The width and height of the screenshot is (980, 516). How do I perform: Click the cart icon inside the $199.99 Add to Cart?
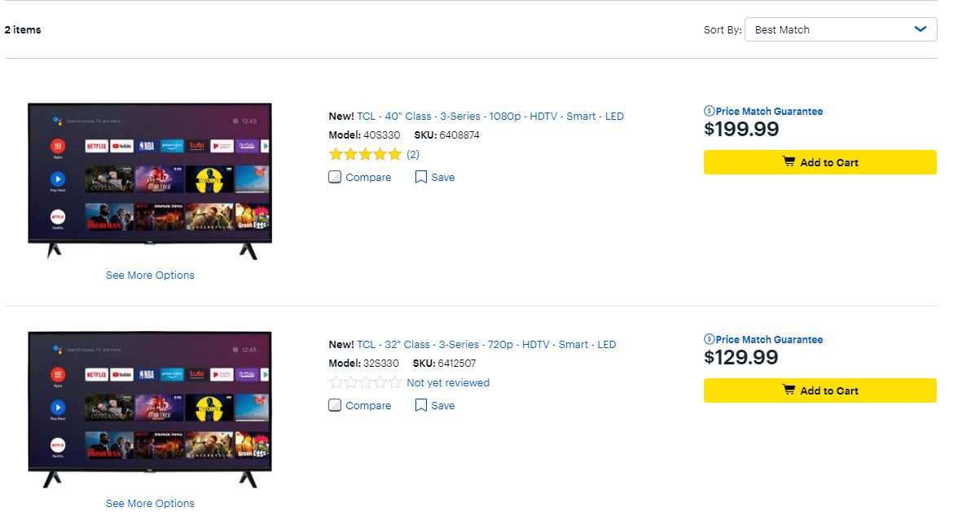click(x=789, y=161)
